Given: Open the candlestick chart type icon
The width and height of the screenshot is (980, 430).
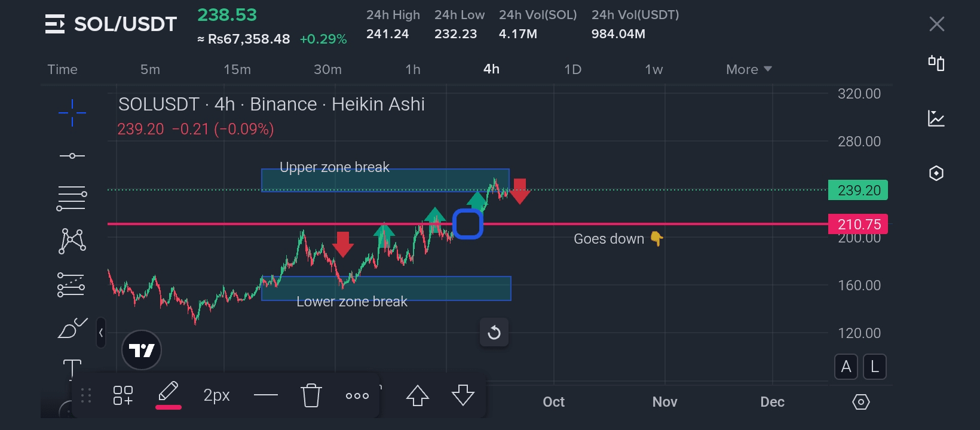Looking at the screenshot, I should tap(936, 63).
